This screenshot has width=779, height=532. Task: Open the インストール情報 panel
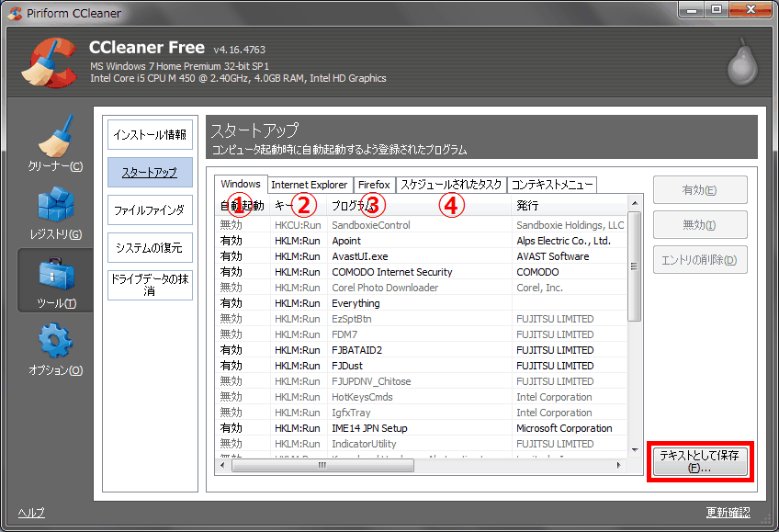(150, 135)
